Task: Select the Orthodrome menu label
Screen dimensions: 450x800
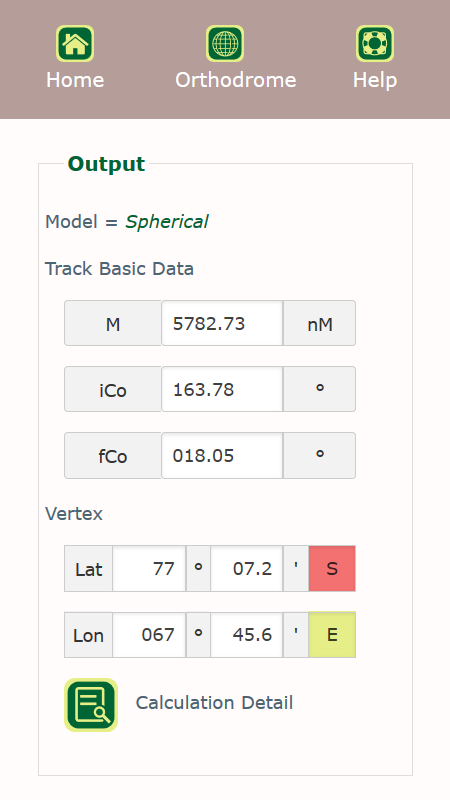Action: click(x=236, y=80)
